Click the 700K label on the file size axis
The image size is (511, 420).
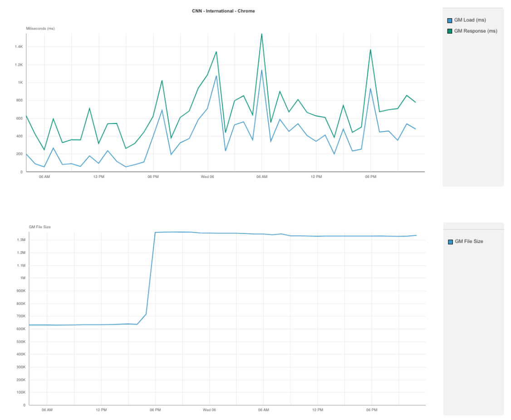pos(21,316)
